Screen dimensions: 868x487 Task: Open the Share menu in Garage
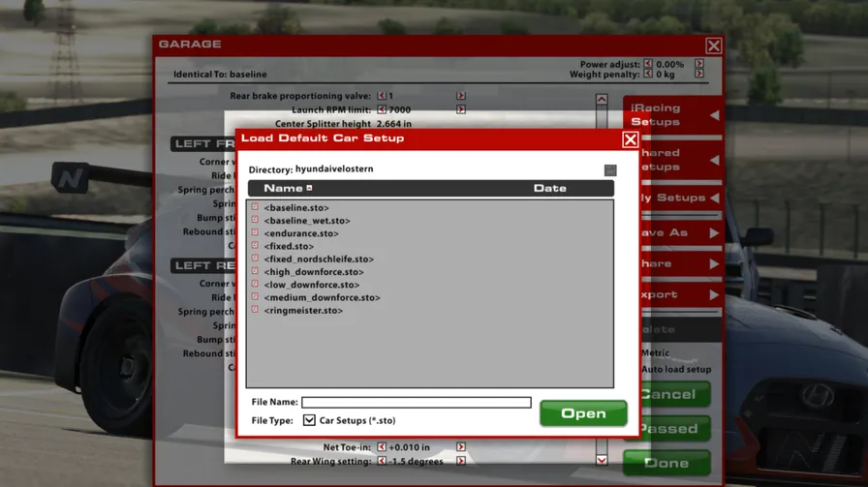[x=681, y=263]
